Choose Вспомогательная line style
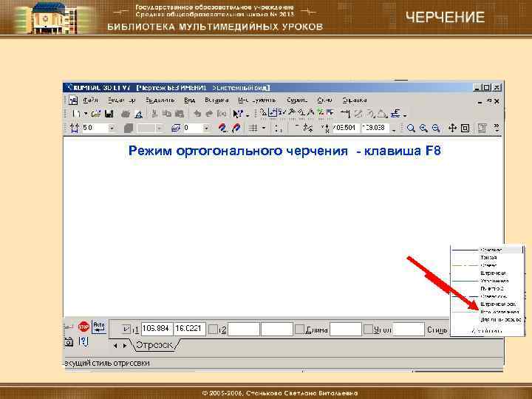532x399 pixels. tap(486, 312)
